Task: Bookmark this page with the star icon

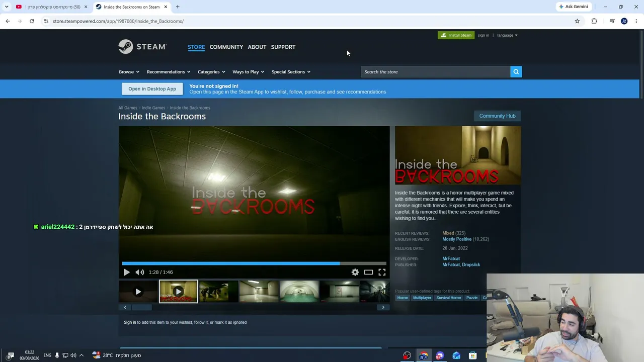Action: (577, 21)
